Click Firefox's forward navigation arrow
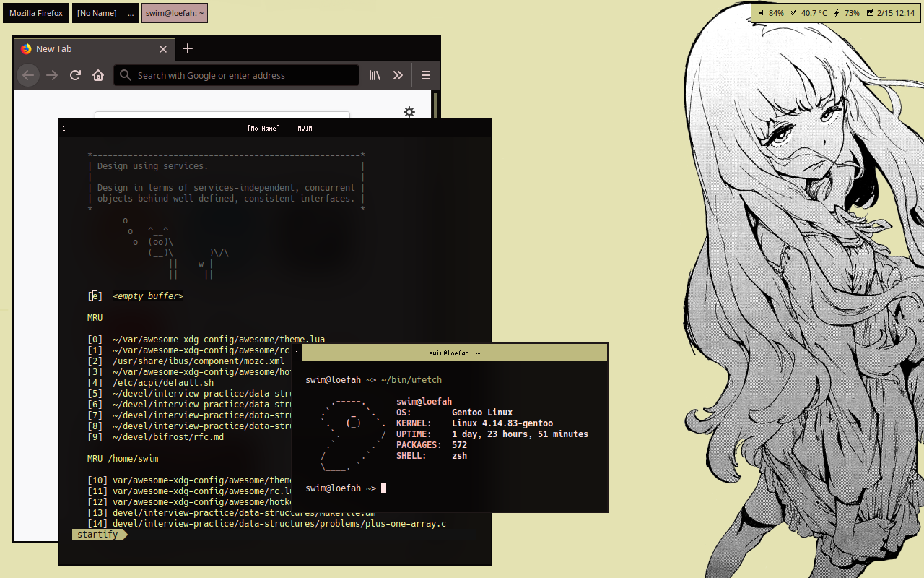Viewport: 924px width, 578px height. coord(52,75)
